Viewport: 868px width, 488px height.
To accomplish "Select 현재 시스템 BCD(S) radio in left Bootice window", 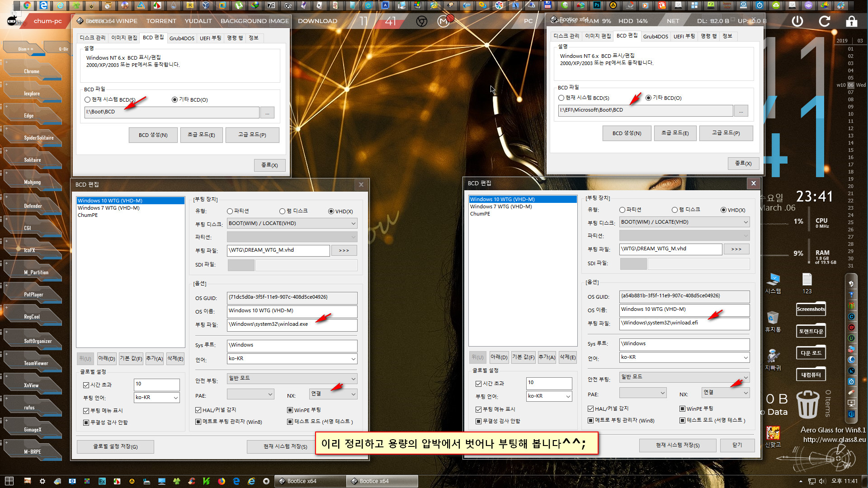I will 87,99.
